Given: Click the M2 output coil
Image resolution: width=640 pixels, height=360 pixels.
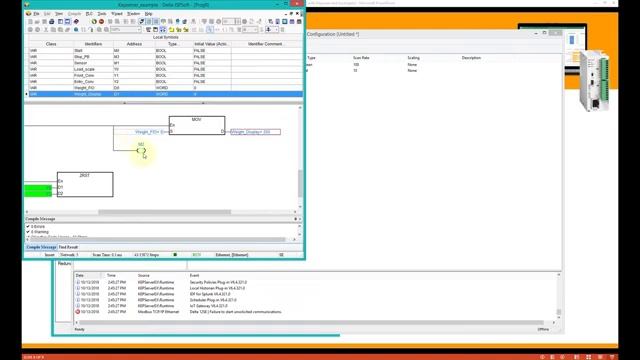Looking at the screenshot, I should click(141, 150).
